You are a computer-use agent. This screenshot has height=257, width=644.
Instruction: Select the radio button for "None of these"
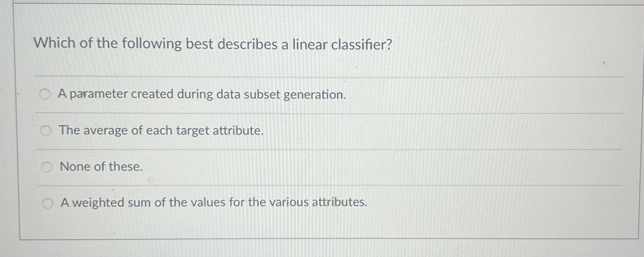[x=47, y=166]
